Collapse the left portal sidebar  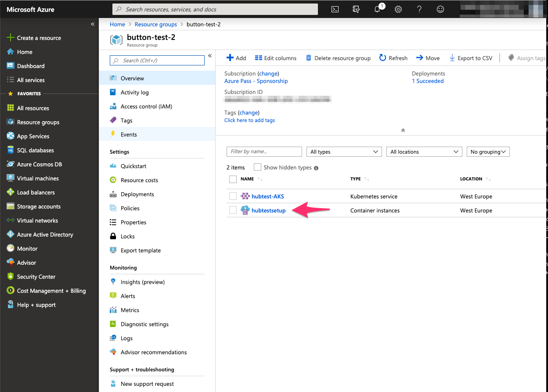[93, 24]
